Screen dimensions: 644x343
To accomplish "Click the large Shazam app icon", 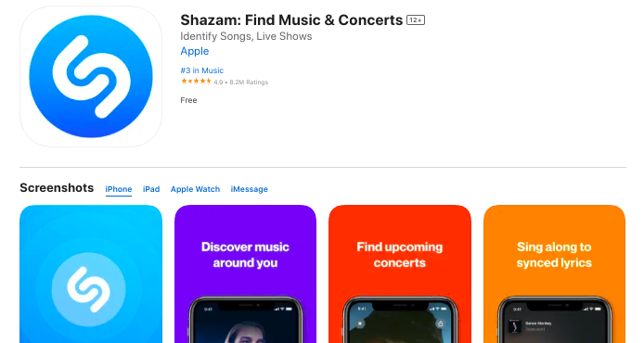I will point(91,76).
